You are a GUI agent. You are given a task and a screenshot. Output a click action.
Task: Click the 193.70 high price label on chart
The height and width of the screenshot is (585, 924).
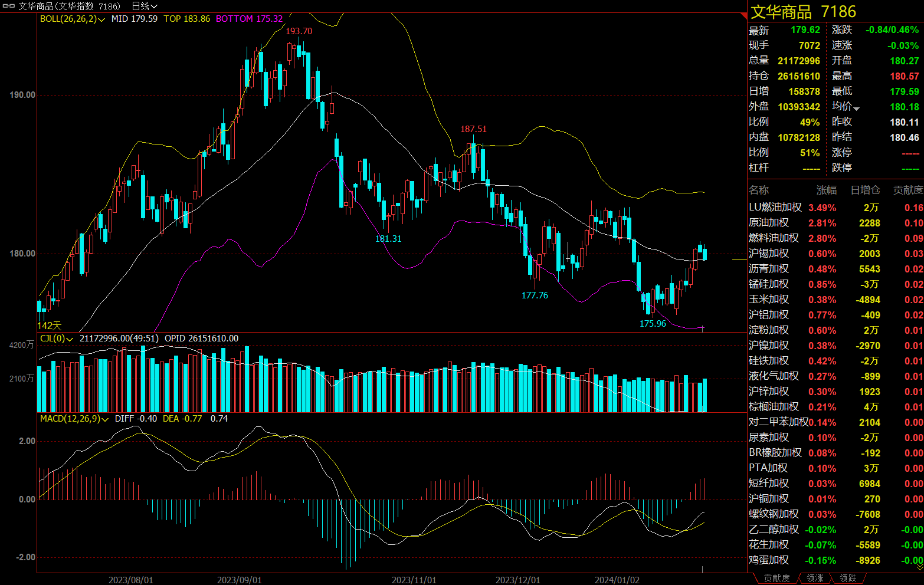[x=299, y=31]
